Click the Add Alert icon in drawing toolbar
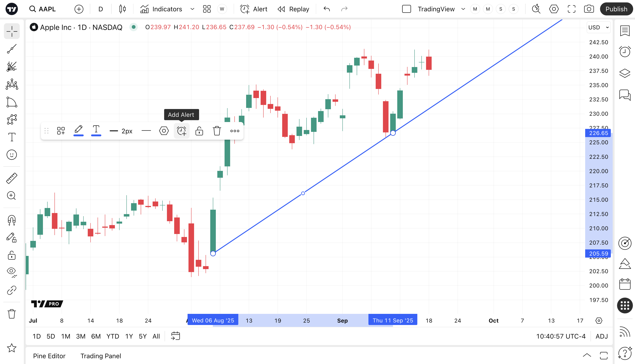The width and height of the screenshot is (635, 364). coord(181,131)
